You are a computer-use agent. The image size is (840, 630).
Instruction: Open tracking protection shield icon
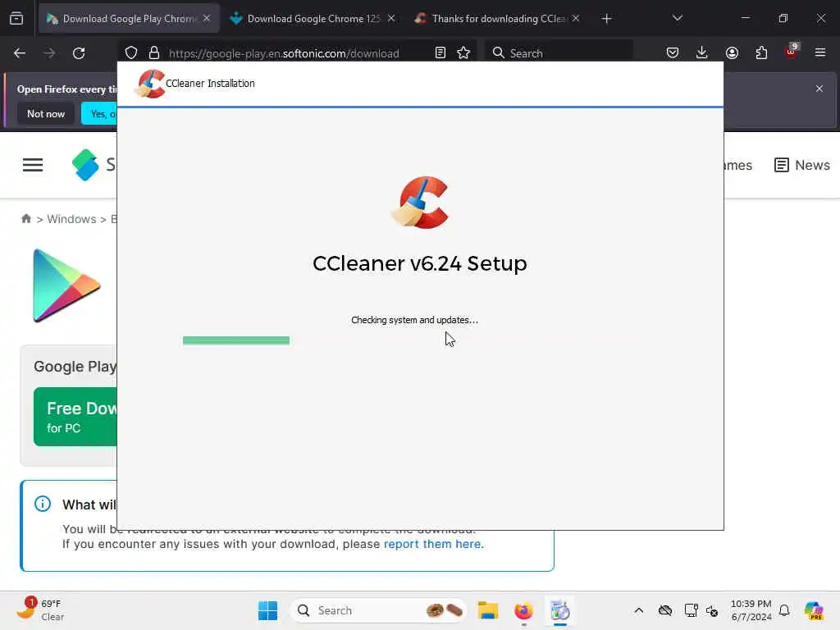tap(131, 53)
